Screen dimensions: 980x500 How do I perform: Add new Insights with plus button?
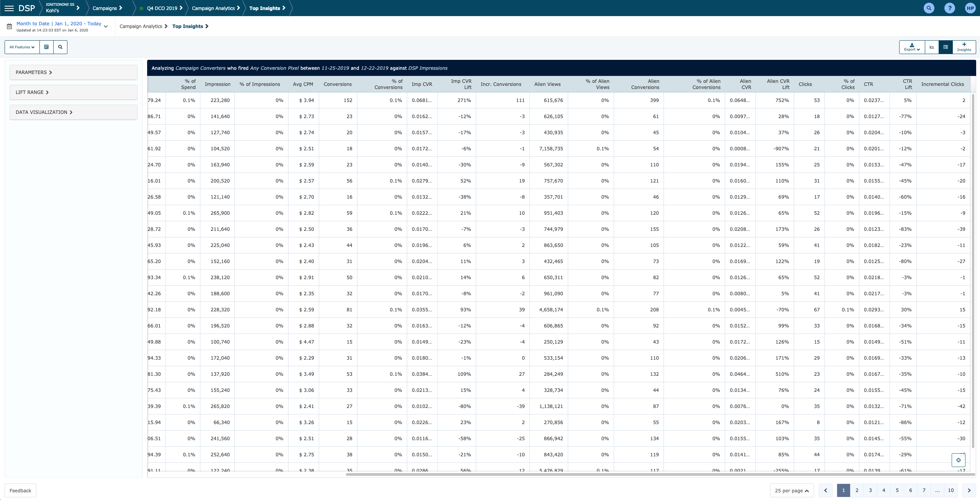point(964,47)
